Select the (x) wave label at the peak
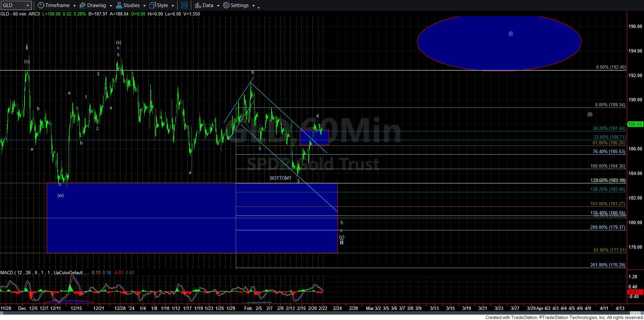644x320 pixels. 118,42
